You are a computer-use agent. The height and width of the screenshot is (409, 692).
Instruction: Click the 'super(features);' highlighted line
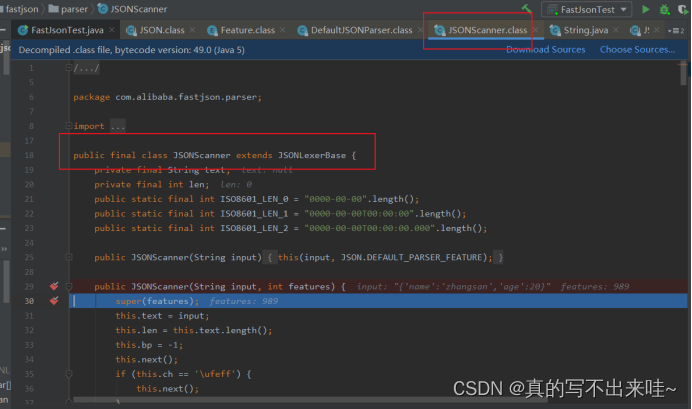tap(157, 301)
